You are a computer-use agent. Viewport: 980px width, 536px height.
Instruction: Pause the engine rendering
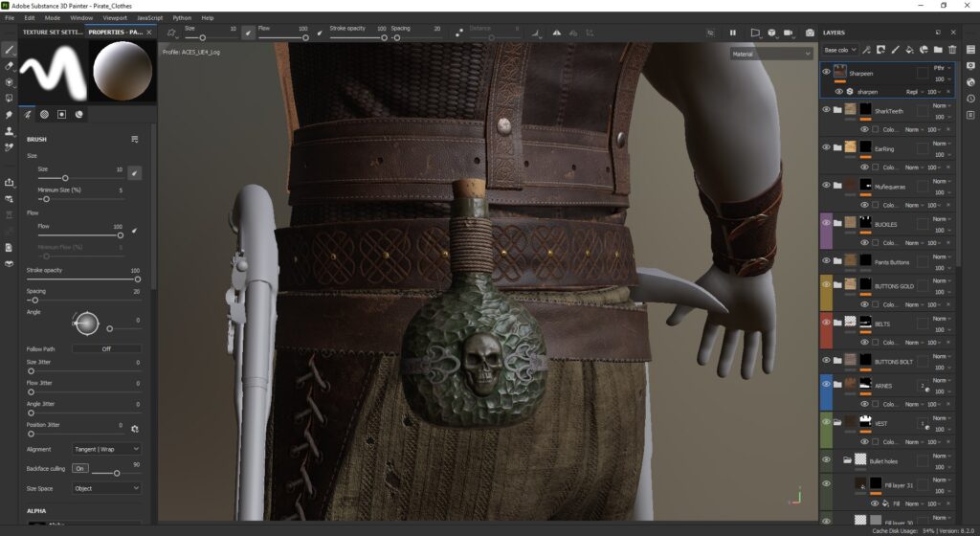732,33
